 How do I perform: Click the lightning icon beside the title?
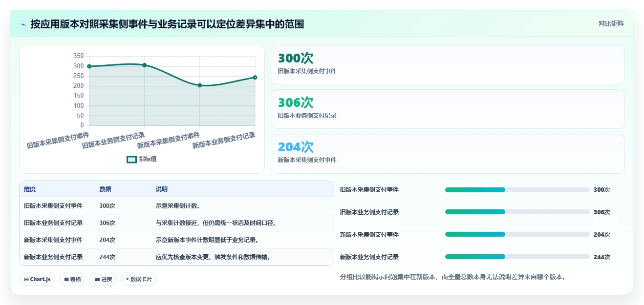coord(23,24)
